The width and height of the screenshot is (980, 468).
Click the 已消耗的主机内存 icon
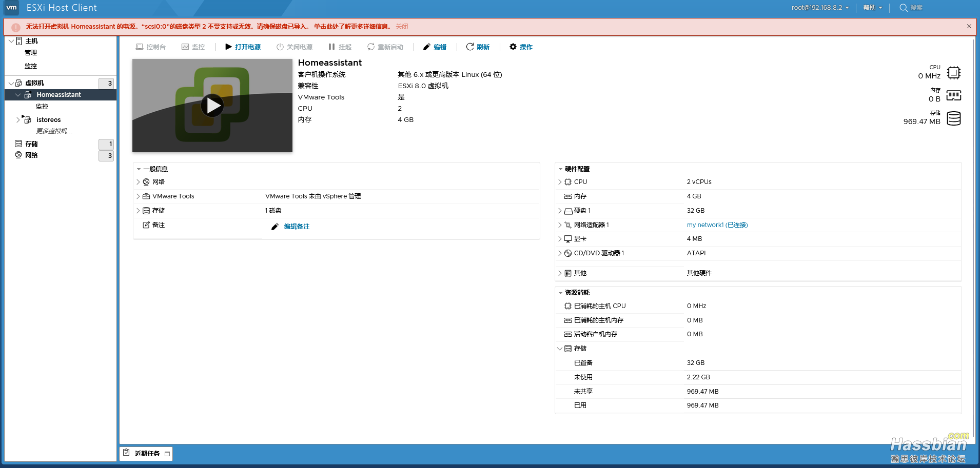pos(568,320)
